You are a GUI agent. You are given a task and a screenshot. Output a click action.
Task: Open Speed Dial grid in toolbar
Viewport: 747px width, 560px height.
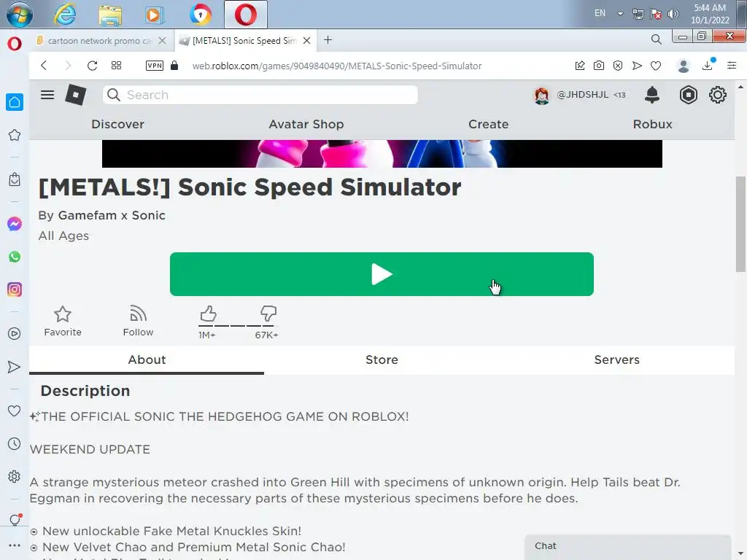(x=116, y=66)
